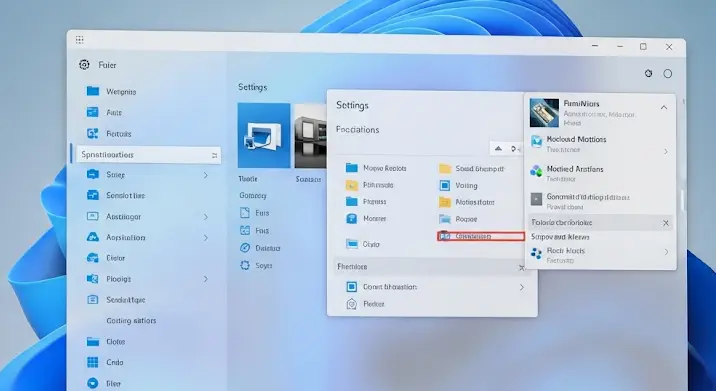
Task: Open the Roctr Klocts chevron
Action: [x=667, y=252]
